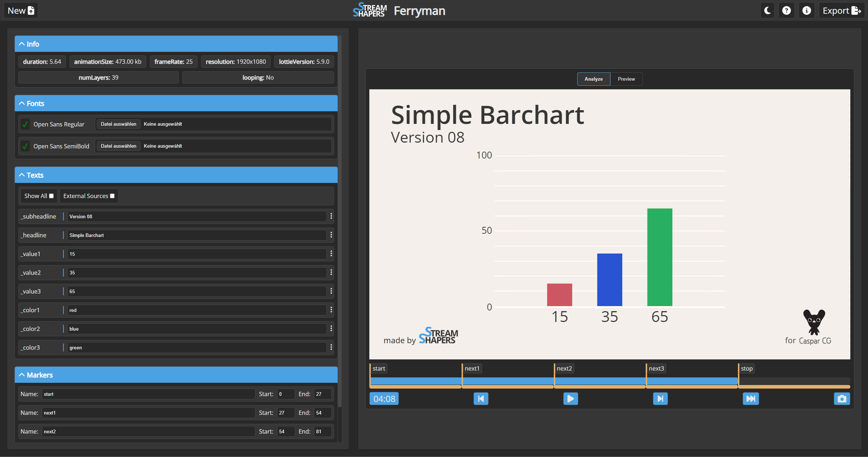
Task: Switch to the Preview tab
Action: 626,79
